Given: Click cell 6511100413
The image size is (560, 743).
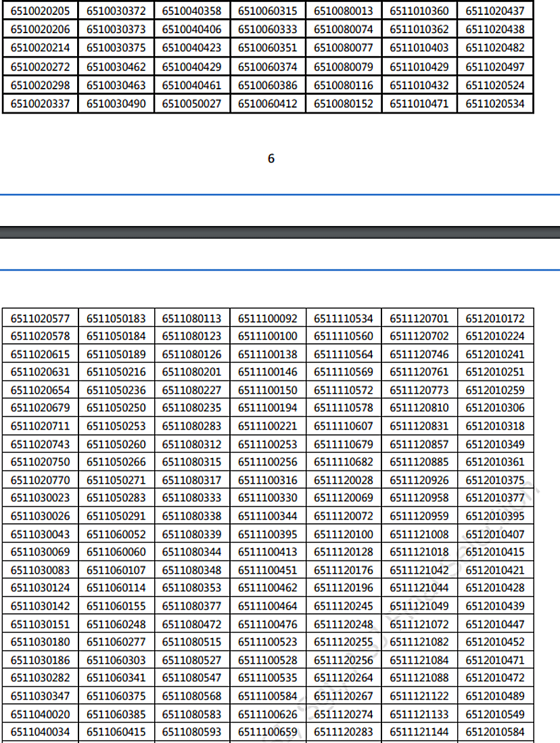Looking at the screenshot, I should click(268, 551).
